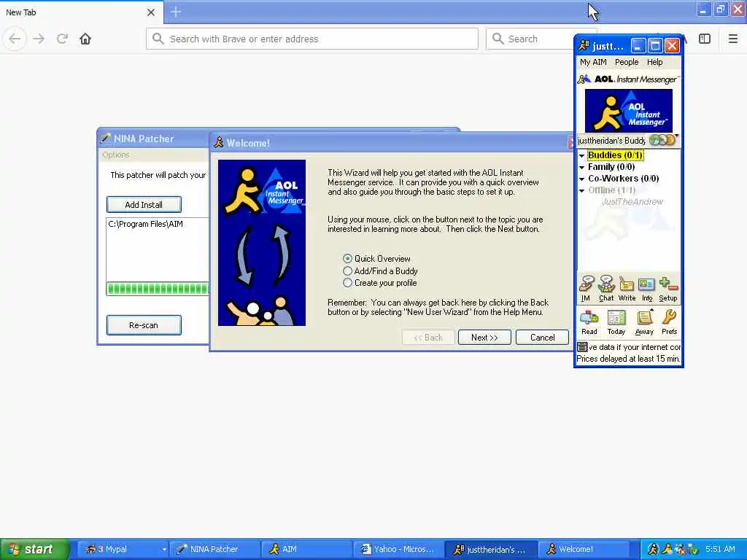Click the Away message icon

point(644,322)
